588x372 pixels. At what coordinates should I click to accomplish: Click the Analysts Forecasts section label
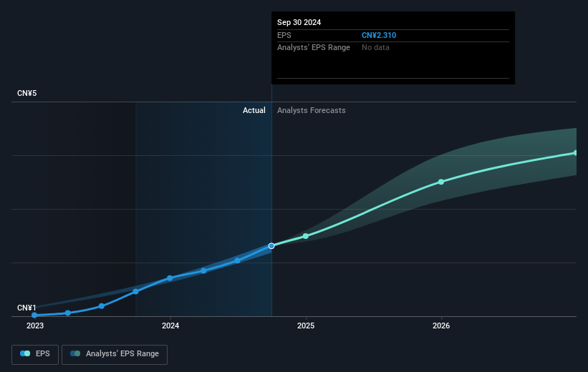pyautogui.click(x=312, y=110)
